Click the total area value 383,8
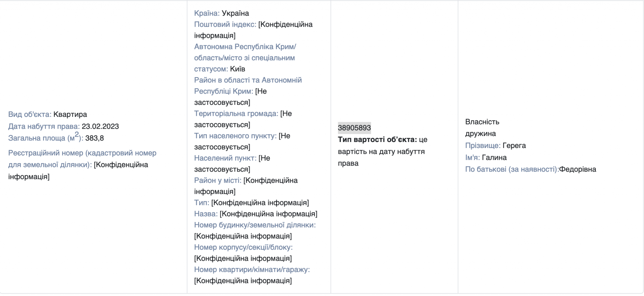644x296 pixels. [94, 138]
